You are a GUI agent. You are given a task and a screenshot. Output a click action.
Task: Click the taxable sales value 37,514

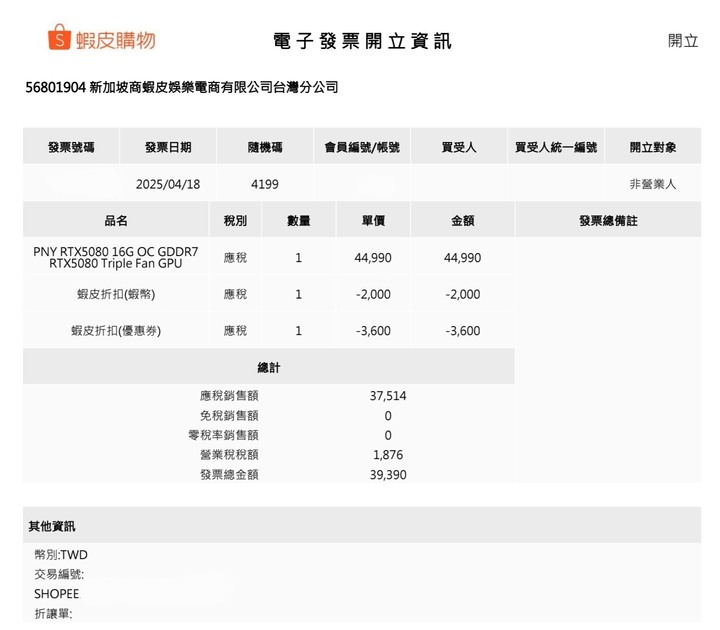388,396
